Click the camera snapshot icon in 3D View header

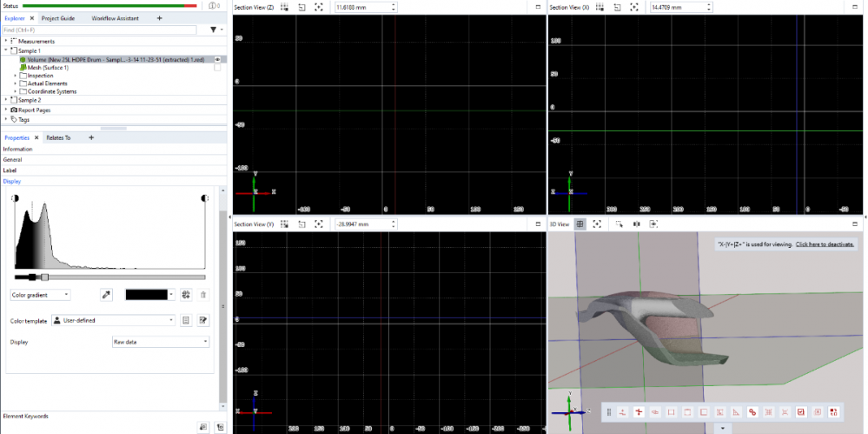click(653, 224)
